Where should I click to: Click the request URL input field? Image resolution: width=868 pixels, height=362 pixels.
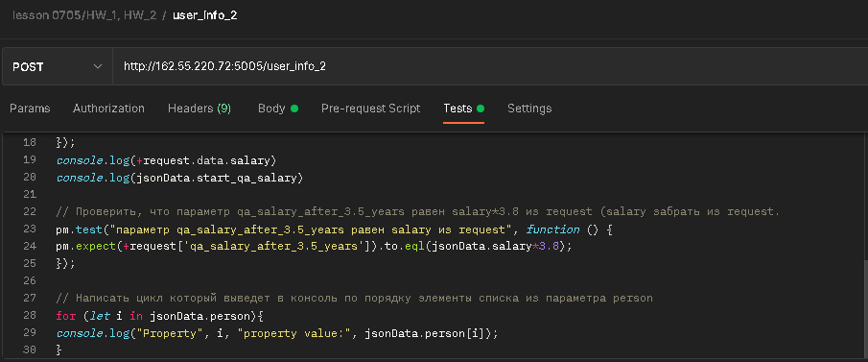[490, 66]
